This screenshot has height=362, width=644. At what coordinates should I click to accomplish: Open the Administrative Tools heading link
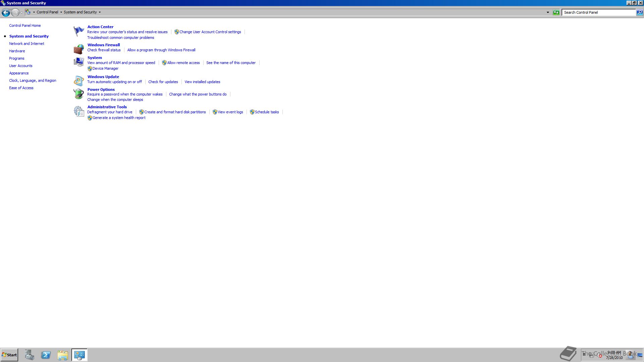coord(107,107)
